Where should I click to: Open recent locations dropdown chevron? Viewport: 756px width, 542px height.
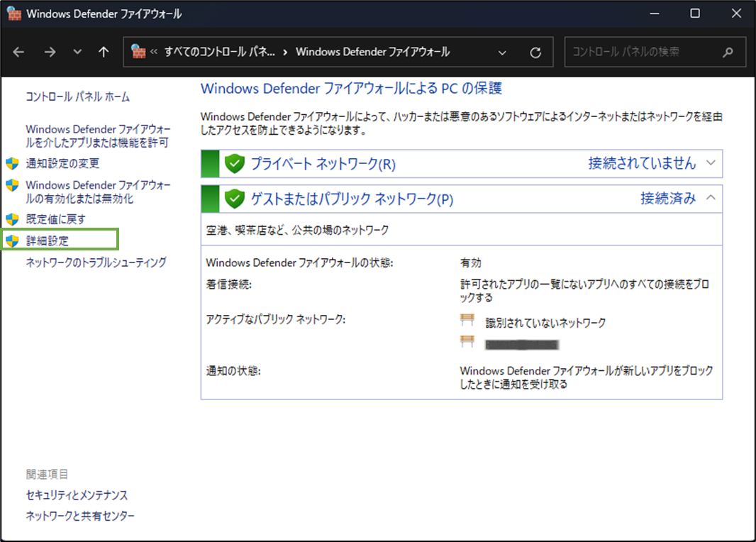pos(77,52)
